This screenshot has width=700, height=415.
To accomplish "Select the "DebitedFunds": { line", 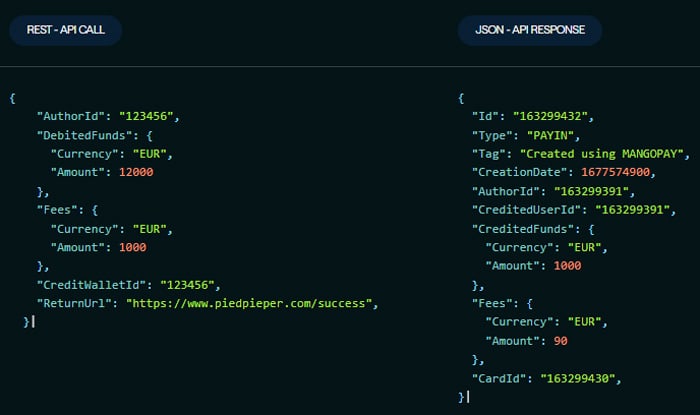I will click(95, 135).
